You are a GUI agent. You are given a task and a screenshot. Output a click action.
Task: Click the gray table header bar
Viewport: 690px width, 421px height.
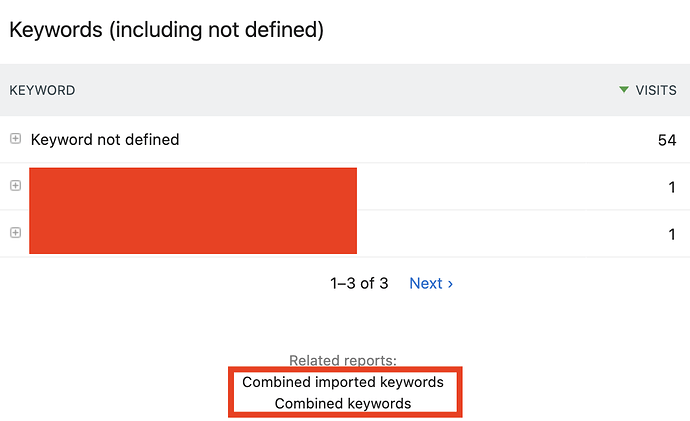click(x=345, y=90)
